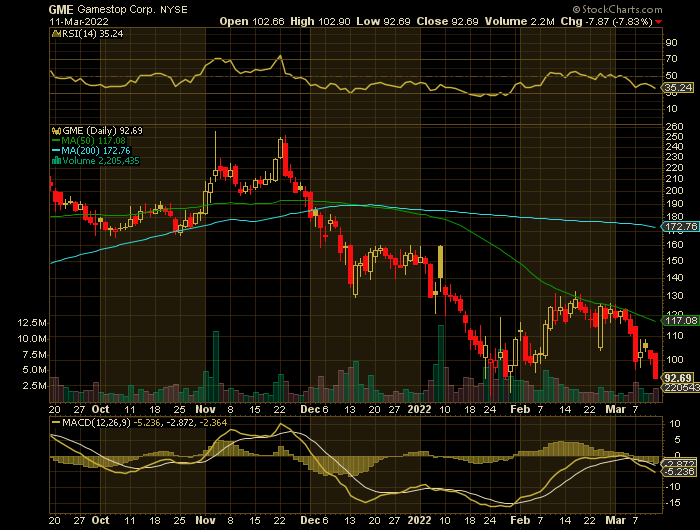The image size is (700, 530).
Task: Click the MA(200) 172.76 legend label
Action: click(96, 150)
